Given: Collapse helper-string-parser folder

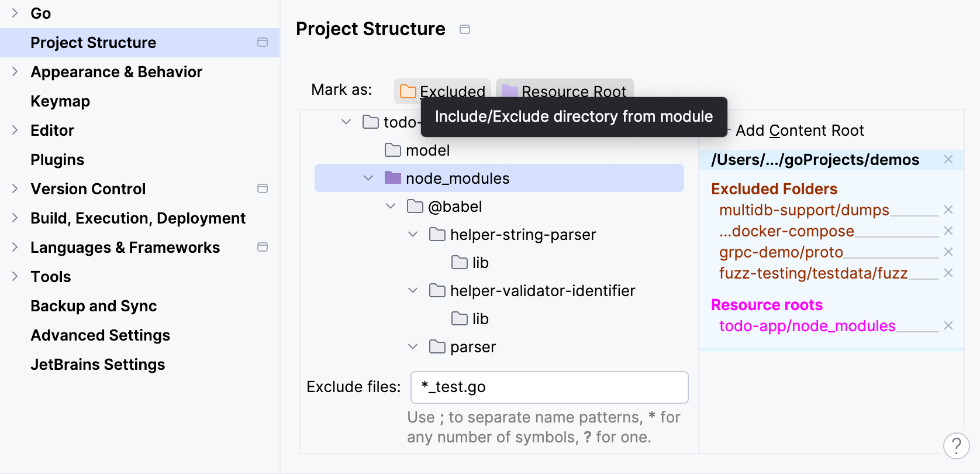Looking at the screenshot, I should click(x=413, y=234).
